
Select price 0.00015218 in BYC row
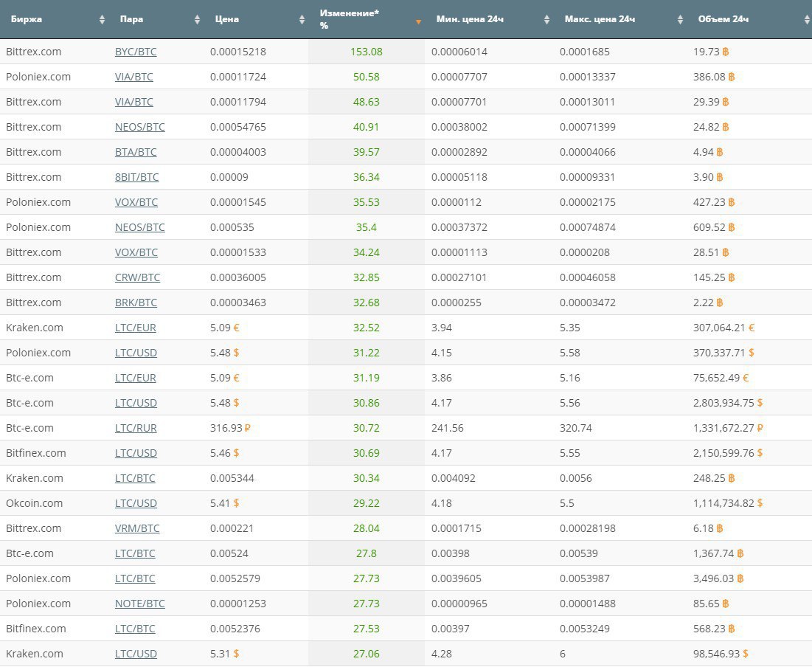238,52
